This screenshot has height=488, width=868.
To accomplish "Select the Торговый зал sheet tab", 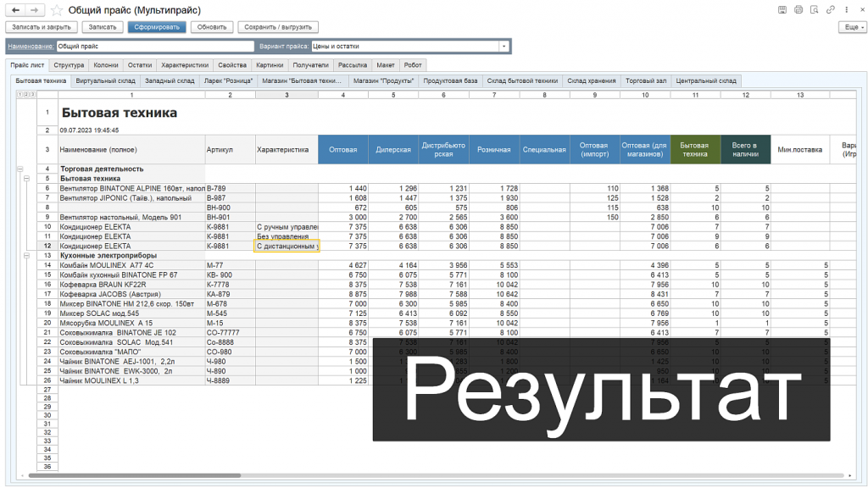I will (x=645, y=80).
